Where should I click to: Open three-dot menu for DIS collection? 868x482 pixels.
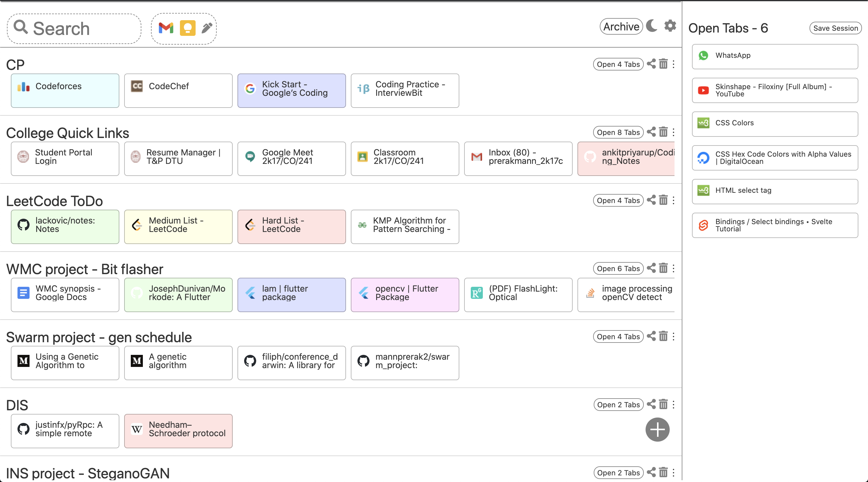pyautogui.click(x=674, y=404)
